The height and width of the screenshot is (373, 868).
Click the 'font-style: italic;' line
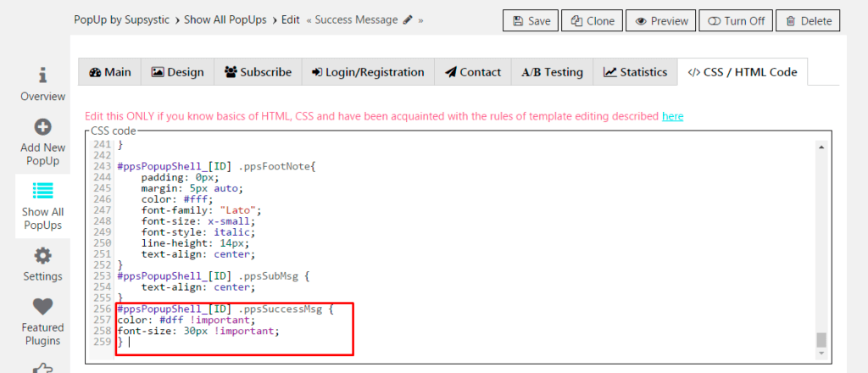coord(198,232)
